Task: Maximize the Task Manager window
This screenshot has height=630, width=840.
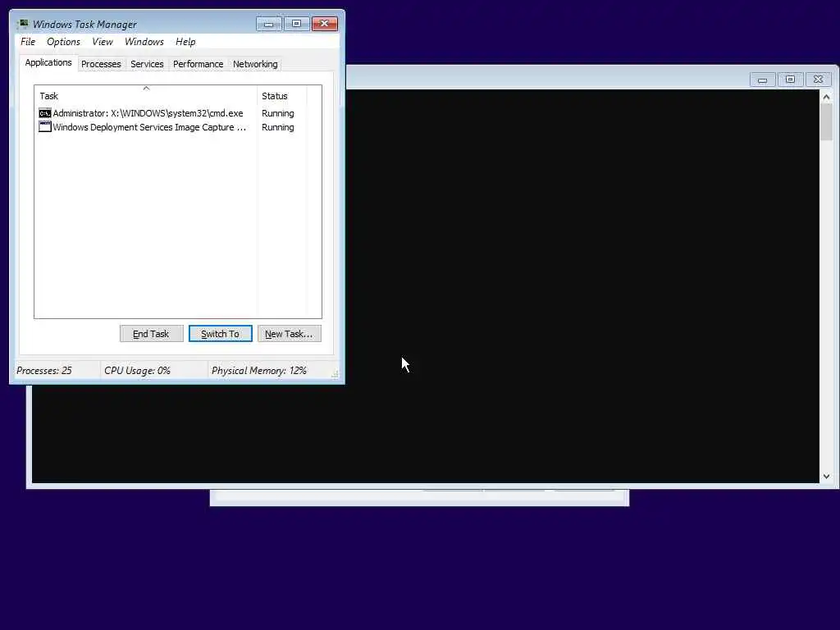Action: 296,24
